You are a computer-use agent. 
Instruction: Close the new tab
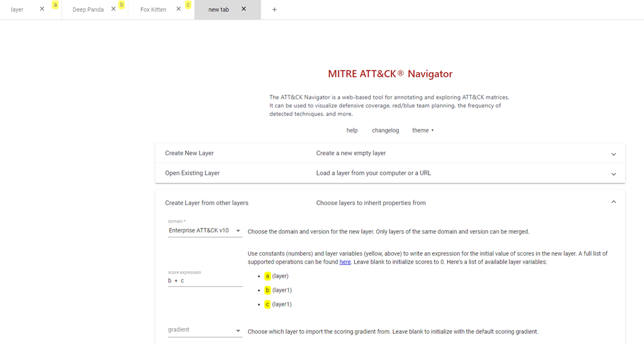tap(244, 9)
